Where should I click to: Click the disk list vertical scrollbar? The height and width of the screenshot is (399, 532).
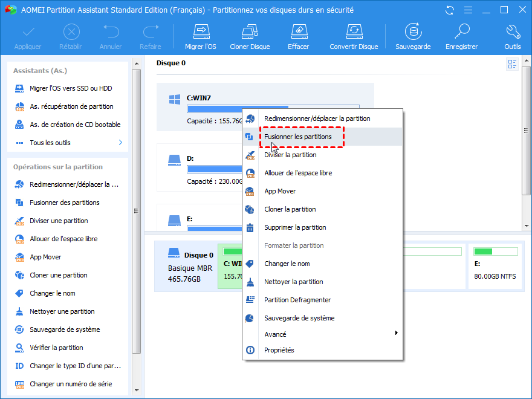pyautogui.click(x=526, y=131)
